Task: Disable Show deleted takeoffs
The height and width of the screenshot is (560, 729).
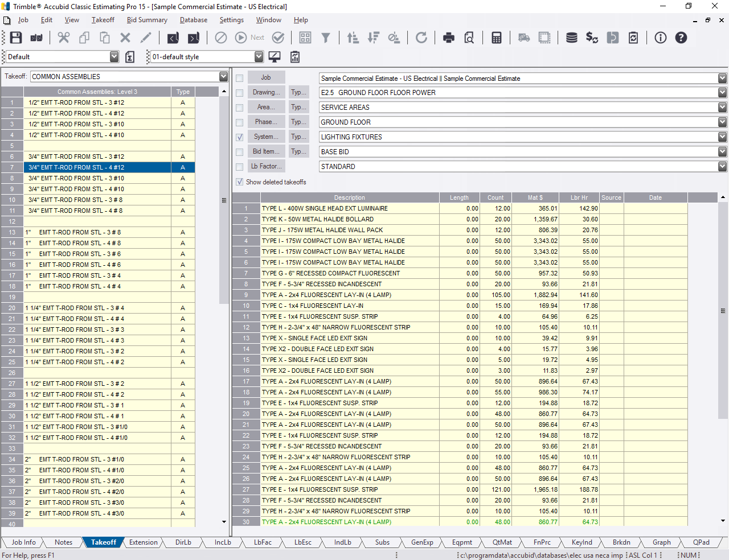Action: 239,182
